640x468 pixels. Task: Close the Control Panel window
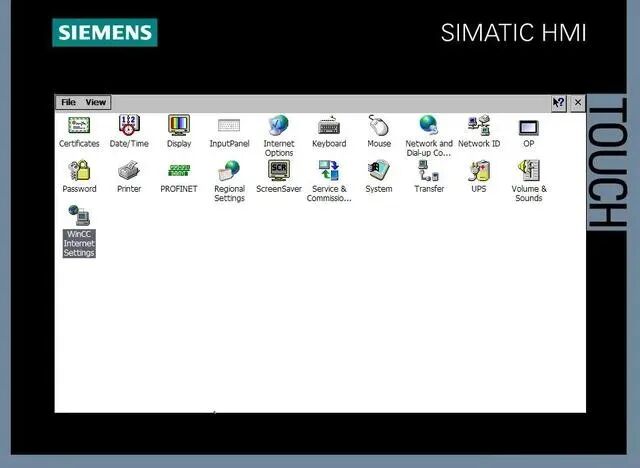pyautogui.click(x=578, y=102)
